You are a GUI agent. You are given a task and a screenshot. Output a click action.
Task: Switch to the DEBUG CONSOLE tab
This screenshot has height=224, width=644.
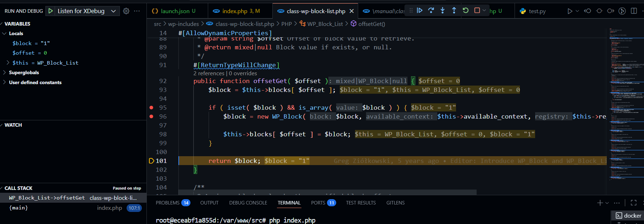[248, 203]
